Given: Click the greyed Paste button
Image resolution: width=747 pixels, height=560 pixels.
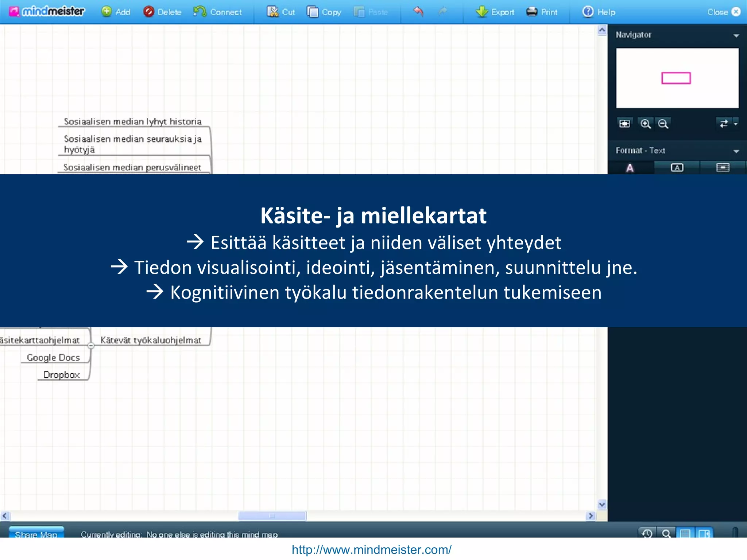Looking at the screenshot, I should coord(371,12).
